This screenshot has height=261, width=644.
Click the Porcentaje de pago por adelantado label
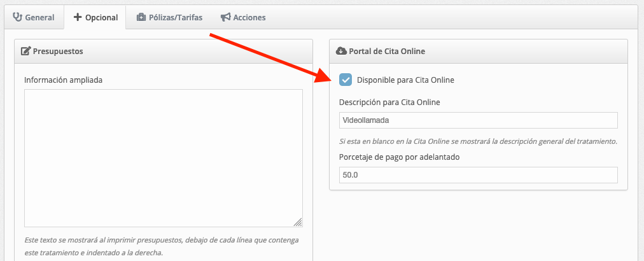(x=399, y=157)
